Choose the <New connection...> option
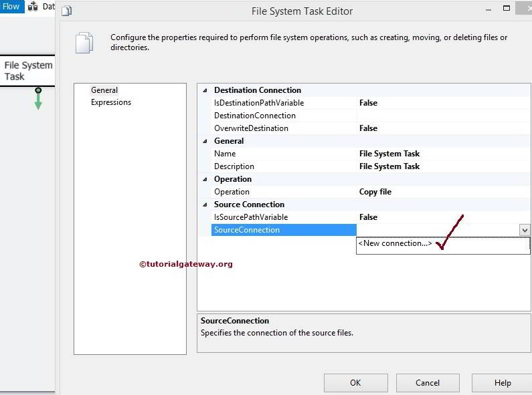 click(395, 243)
